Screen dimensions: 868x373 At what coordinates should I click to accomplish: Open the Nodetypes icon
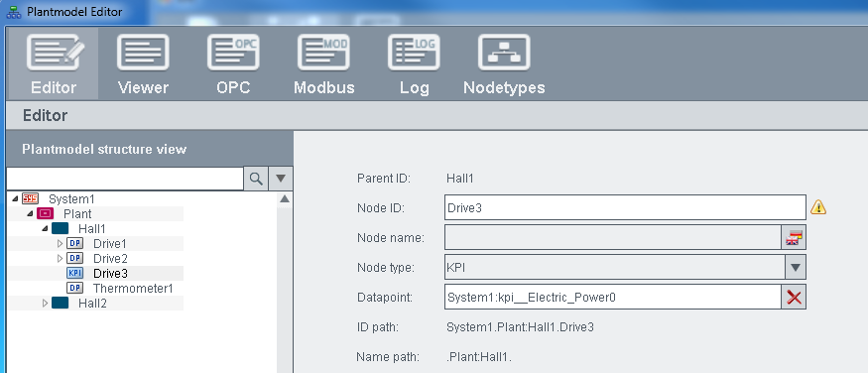coord(504,52)
